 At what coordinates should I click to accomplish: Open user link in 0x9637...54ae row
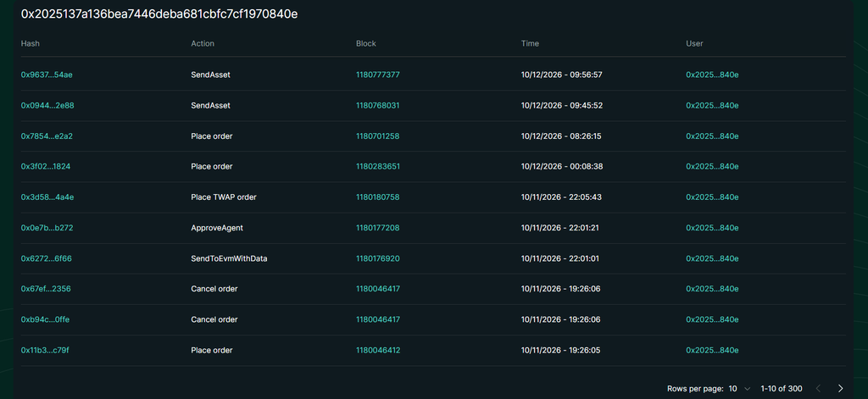coord(712,75)
